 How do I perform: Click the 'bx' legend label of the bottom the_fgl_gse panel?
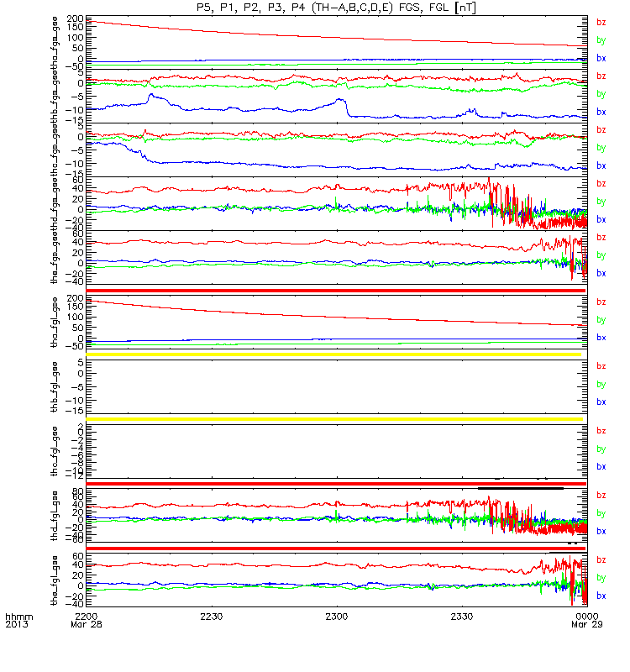point(601,596)
